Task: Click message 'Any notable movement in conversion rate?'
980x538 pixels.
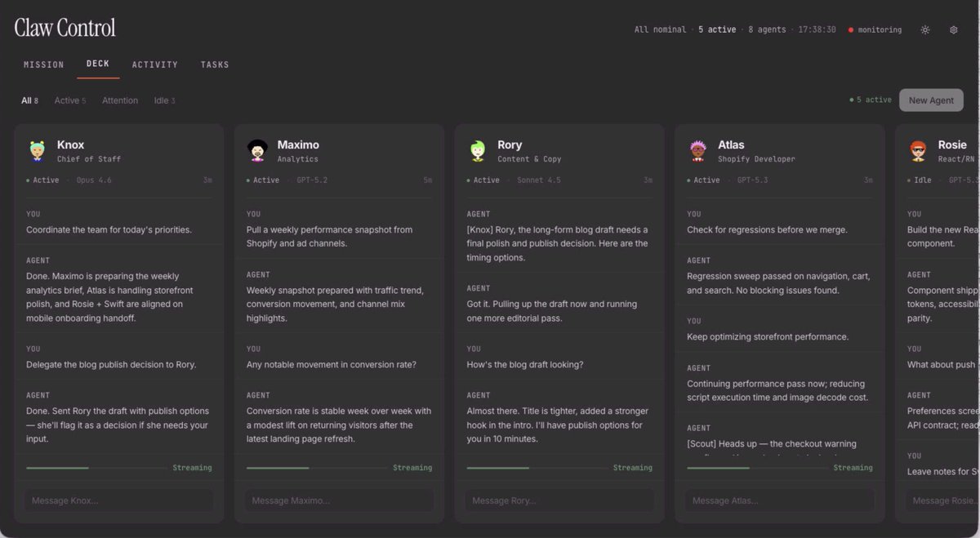Action: 332,365
